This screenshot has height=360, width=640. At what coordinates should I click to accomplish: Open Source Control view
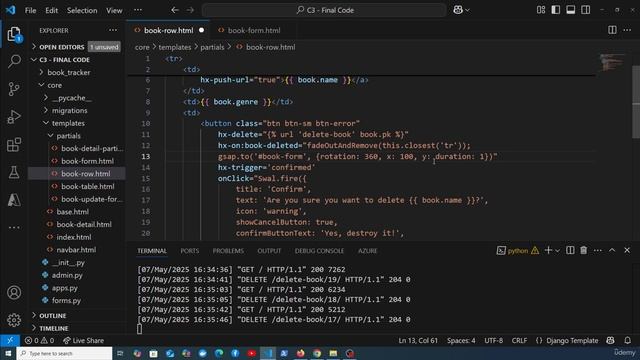[x=14, y=89]
